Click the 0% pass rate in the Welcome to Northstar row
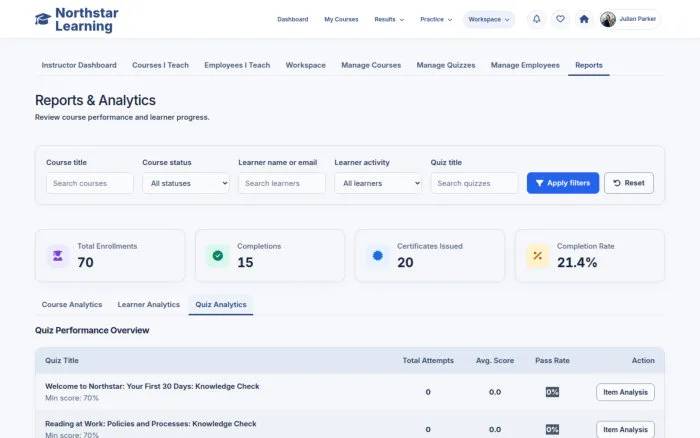This screenshot has height=438, width=700. click(x=552, y=392)
